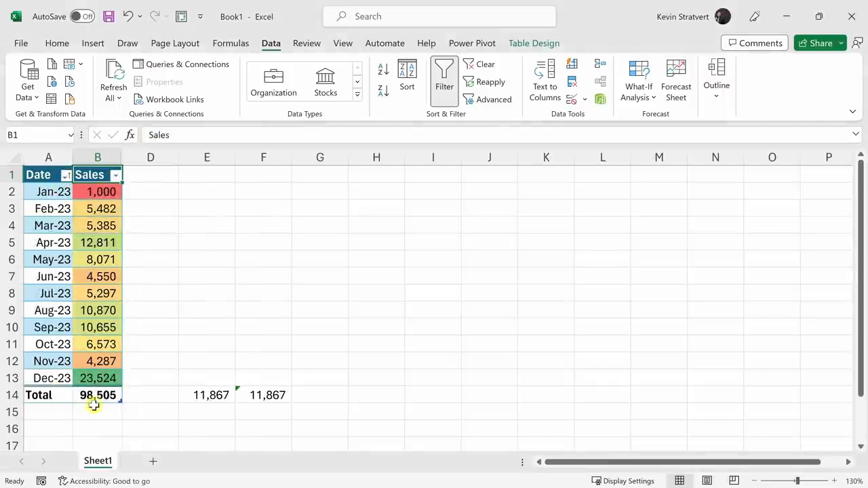This screenshot has width=868, height=488.
Task: Click the Comments button
Action: coord(755,43)
